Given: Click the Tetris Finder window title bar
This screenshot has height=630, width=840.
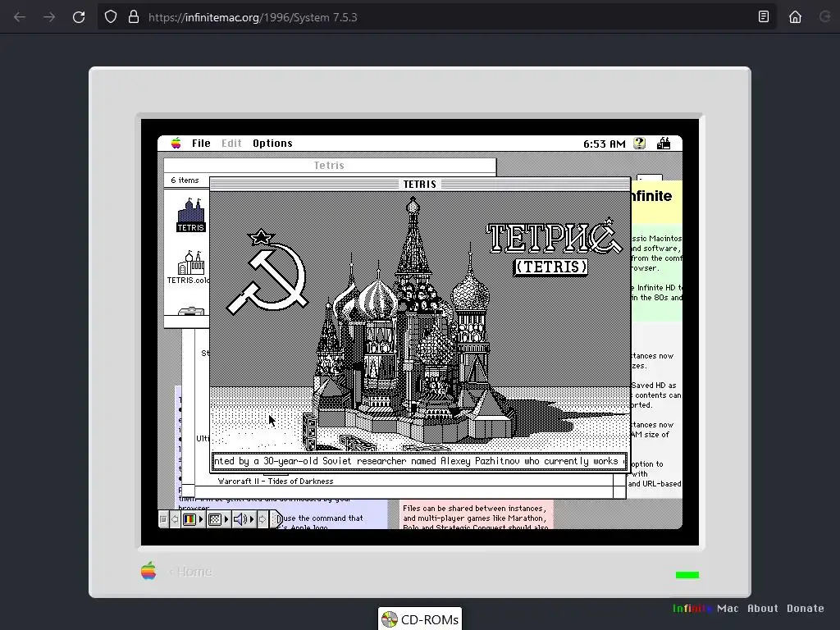Looking at the screenshot, I should pyautogui.click(x=330, y=165).
